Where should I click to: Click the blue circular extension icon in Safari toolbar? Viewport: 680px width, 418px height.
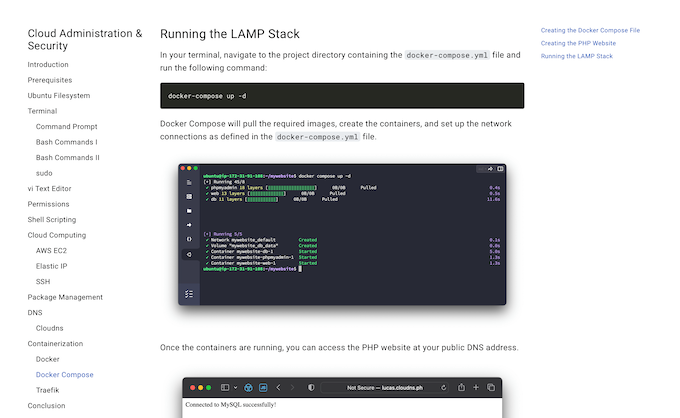coord(248,388)
